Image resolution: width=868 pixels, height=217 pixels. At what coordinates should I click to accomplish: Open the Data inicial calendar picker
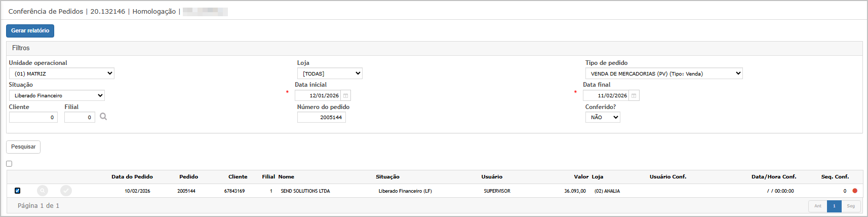pos(346,96)
